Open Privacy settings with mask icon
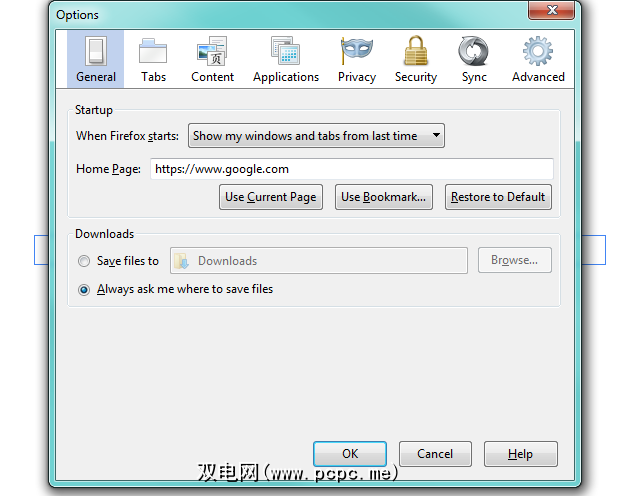 (357, 59)
